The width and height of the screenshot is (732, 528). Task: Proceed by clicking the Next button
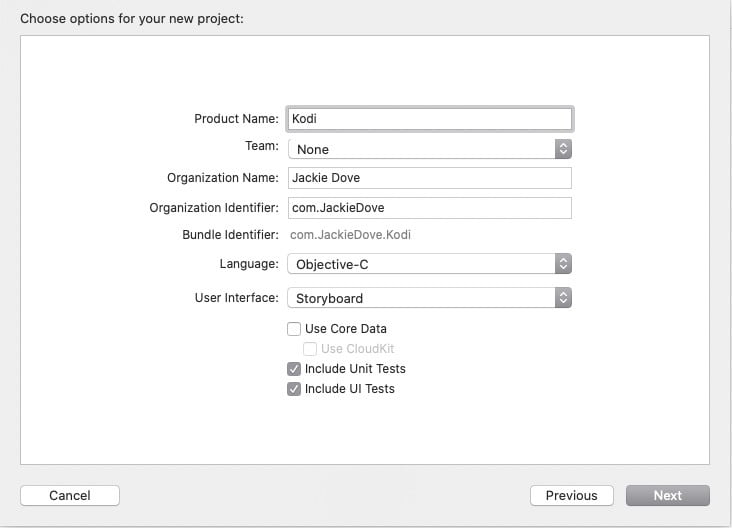[667, 495]
